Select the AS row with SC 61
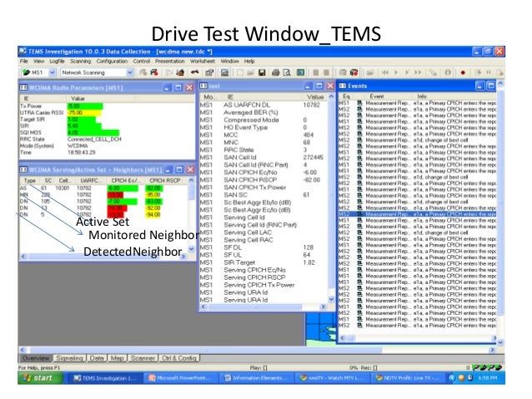Image resolution: width=532 pixels, height=399 pixels. (x=103, y=187)
